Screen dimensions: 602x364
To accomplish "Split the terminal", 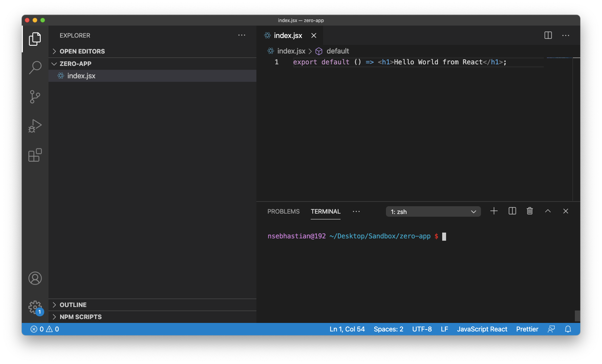I will (512, 211).
